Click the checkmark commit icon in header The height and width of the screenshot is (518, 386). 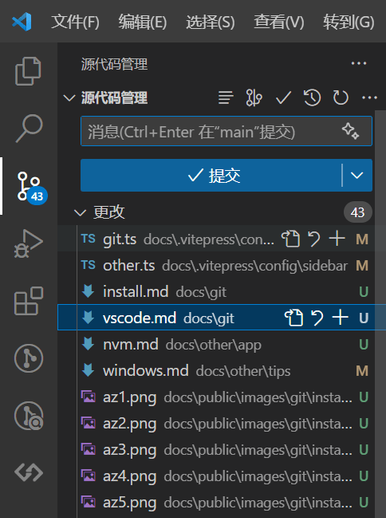[283, 98]
